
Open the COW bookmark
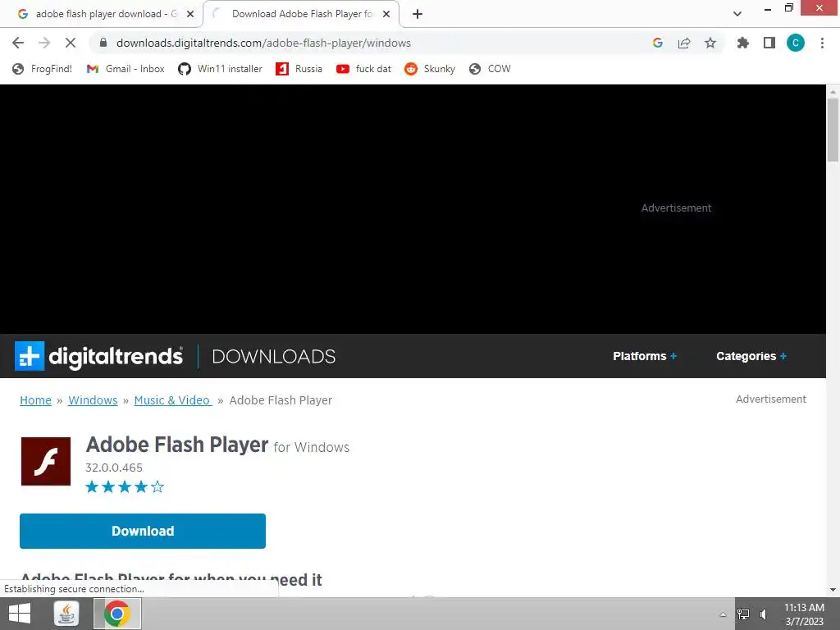coord(490,69)
